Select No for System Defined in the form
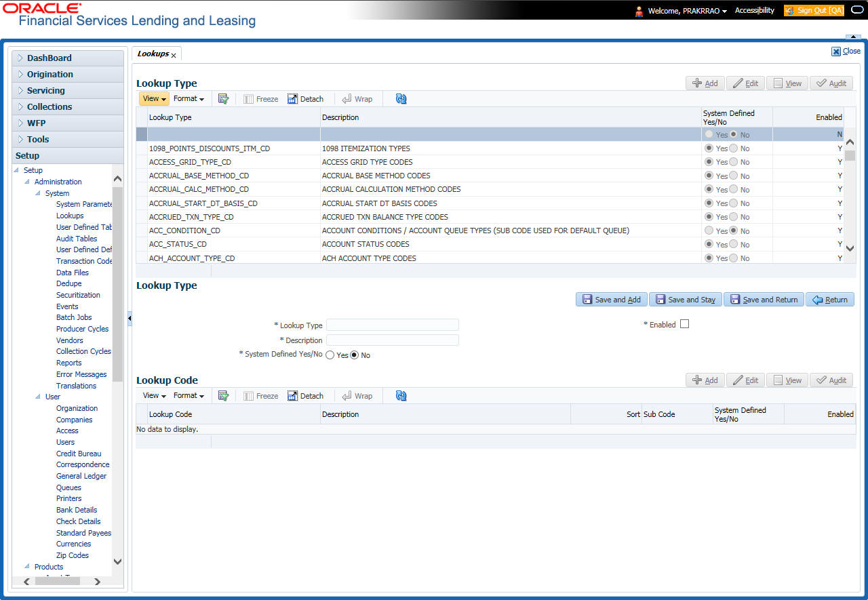868x600 pixels. [354, 355]
